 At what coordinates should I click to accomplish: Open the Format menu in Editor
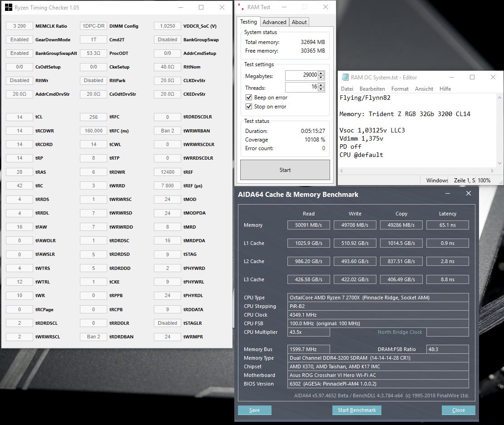click(400, 89)
